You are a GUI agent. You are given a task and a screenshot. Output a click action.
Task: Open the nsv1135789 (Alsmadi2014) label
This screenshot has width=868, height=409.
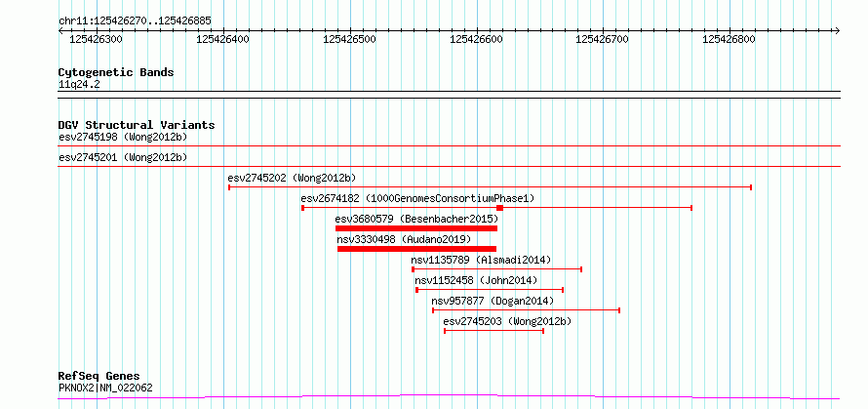click(481, 260)
